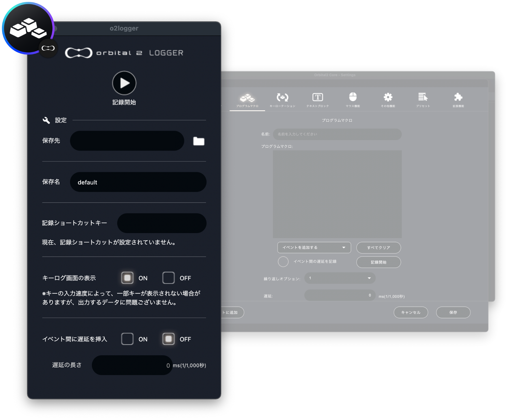Click the delay length (遅延の長さ) field
The image size is (510, 420).
click(x=132, y=365)
